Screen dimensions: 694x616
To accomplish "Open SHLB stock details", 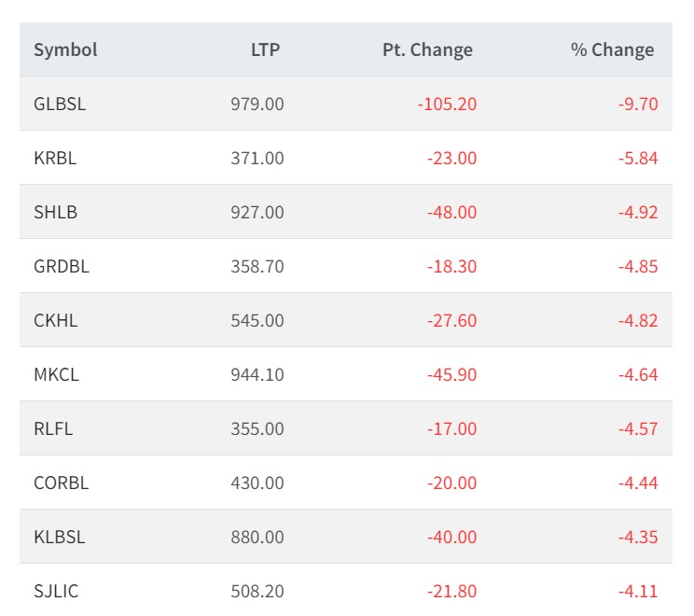I will (55, 213).
